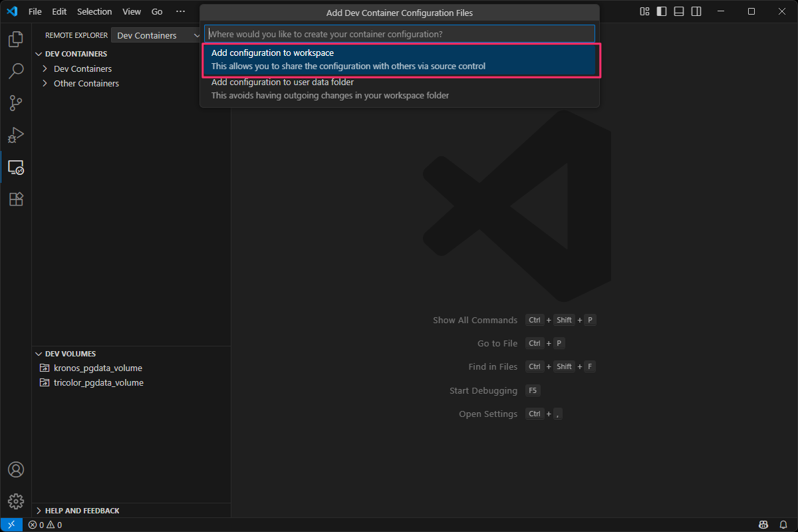Open the Extensions view
Viewport: 798px width, 532px height.
tap(16, 199)
